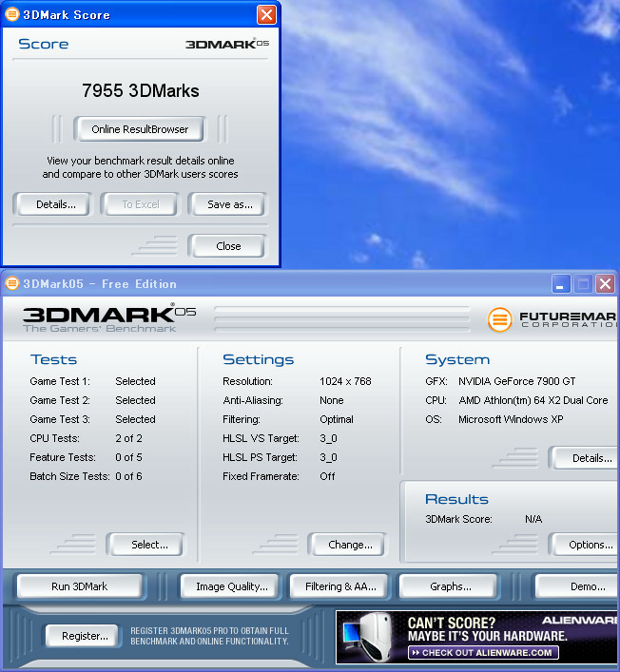620x672 pixels.
Task: Open the Online ResultBrowser
Action: point(140,129)
